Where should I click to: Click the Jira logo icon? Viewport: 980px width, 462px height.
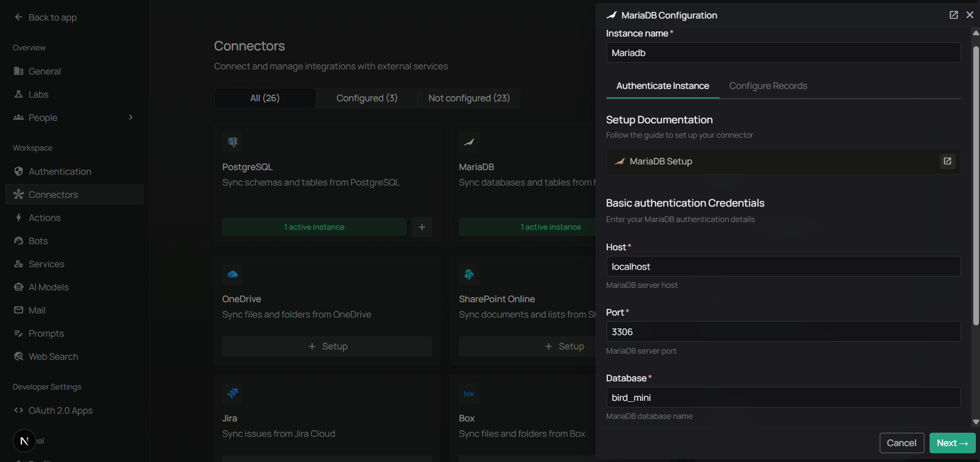tap(233, 394)
